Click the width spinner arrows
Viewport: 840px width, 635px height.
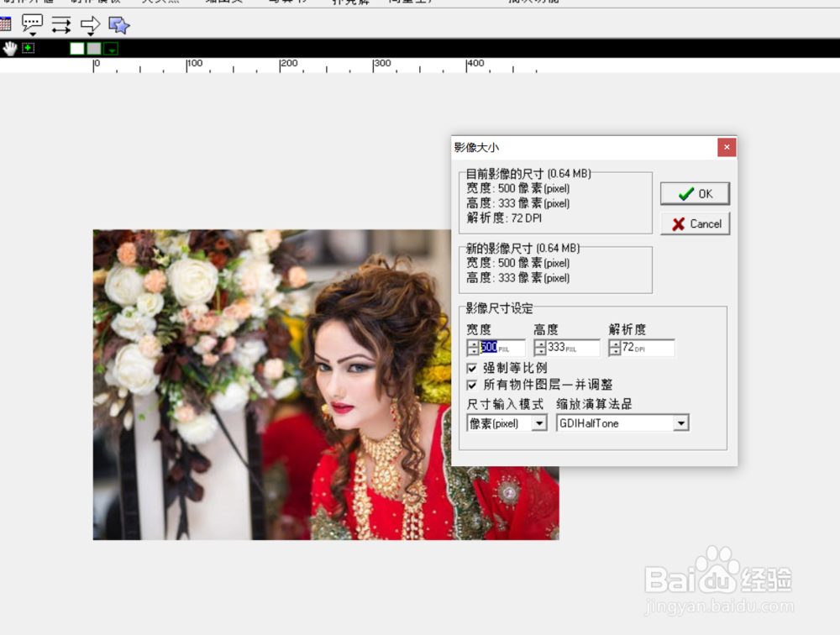pyautogui.click(x=472, y=348)
